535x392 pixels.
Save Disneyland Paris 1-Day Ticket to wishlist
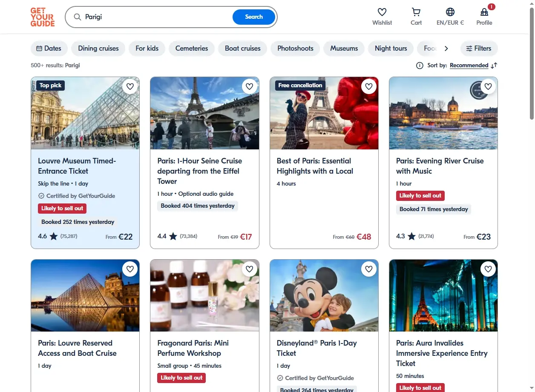click(x=369, y=269)
